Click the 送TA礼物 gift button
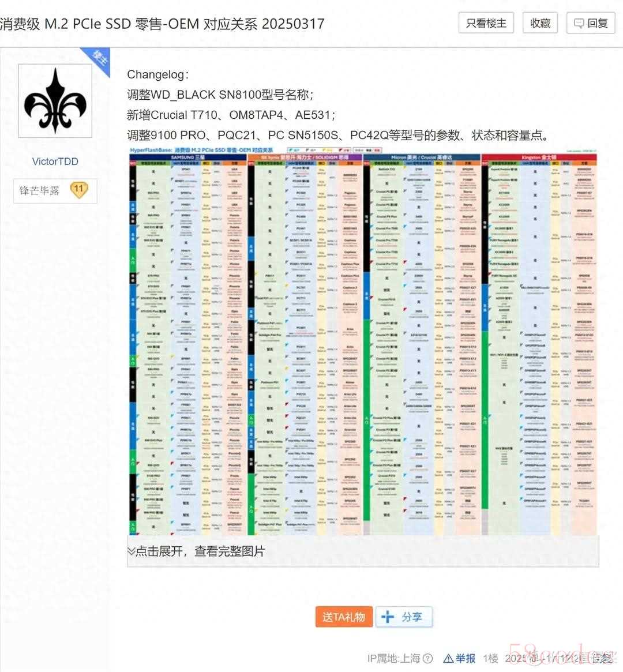The width and height of the screenshot is (623, 672). (x=344, y=617)
